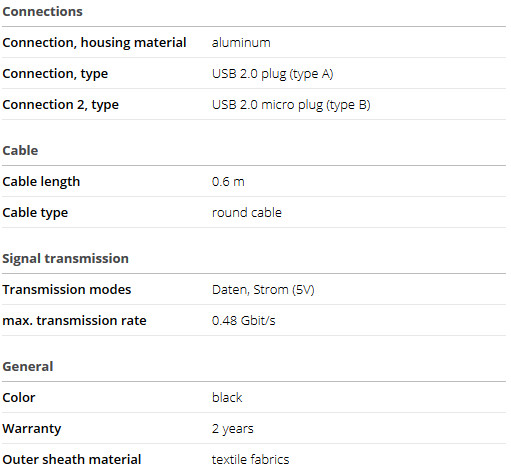Click the 'black' color value
The height and width of the screenshot is (475, 511).
point(227,398)
